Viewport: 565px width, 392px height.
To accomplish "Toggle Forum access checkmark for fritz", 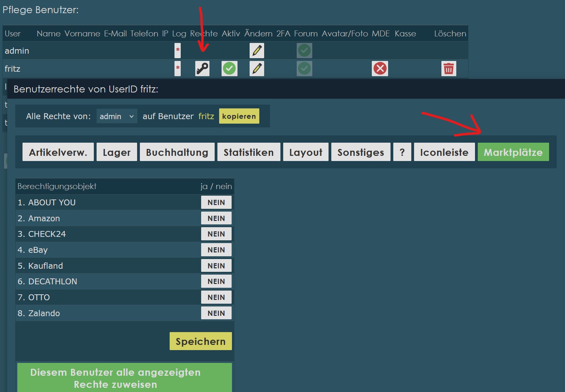I will 304,69.
